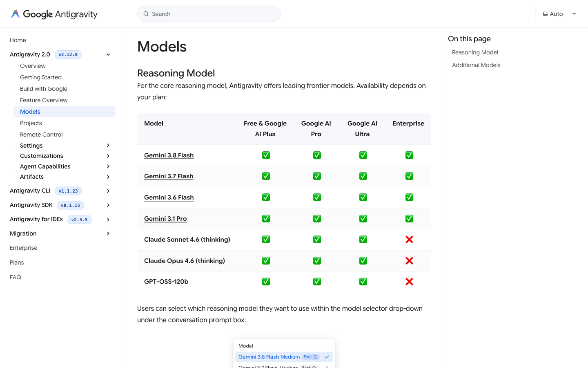Open the Gemini 3.1 Pro link
Image resolution: width=588 pixels, height=368 pixels.
point(165,219)
